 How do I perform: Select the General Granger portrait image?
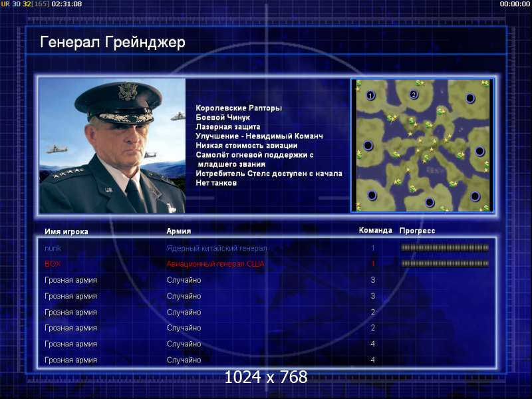click(x=112, y=146)
